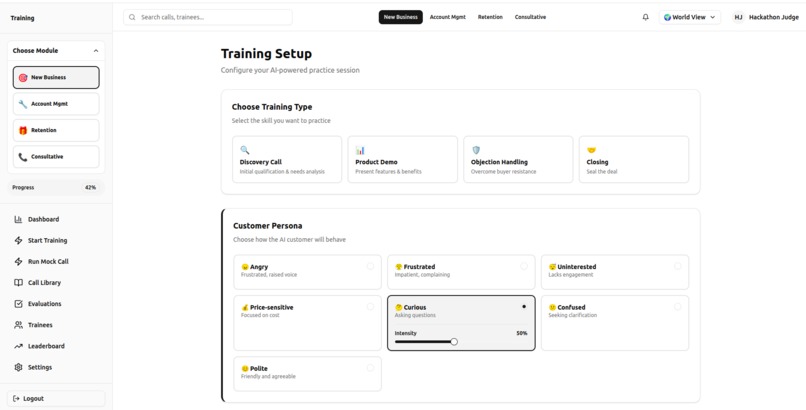Collapse the Choose Module panel chevron

[96, 51]
